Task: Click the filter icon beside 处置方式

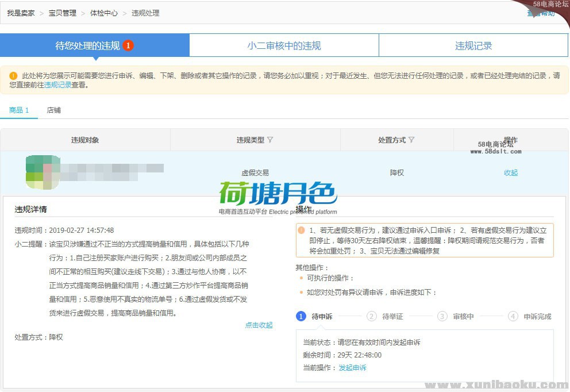Action: (x=411, y=140)
